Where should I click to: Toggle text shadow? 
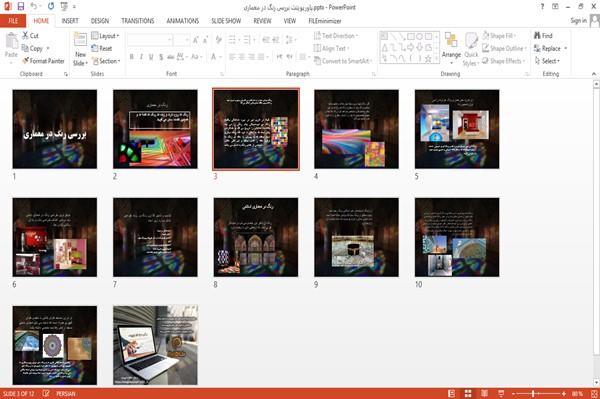click(161, 57)
